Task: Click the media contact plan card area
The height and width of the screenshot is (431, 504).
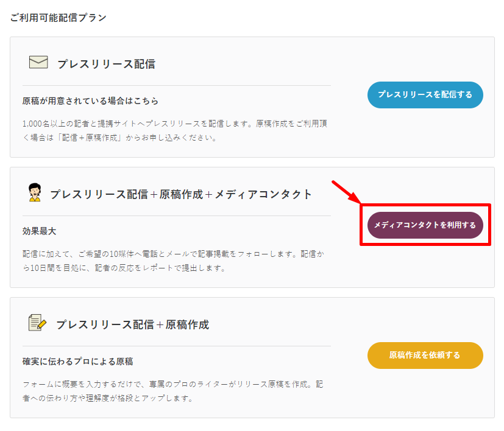Action: [252, 228]
